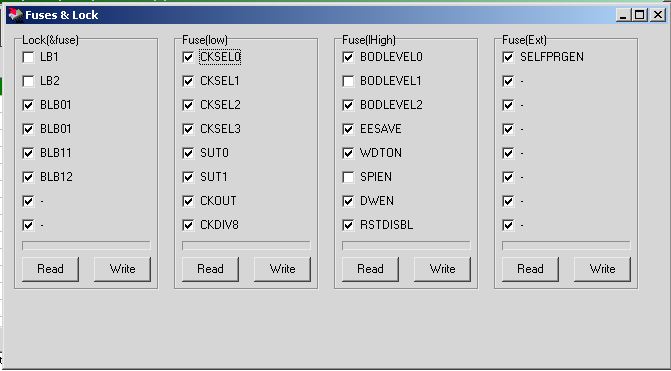Click Read in the Fuse(lHigh) group
This screenshot has width=671, height=371.
[370, 269]
